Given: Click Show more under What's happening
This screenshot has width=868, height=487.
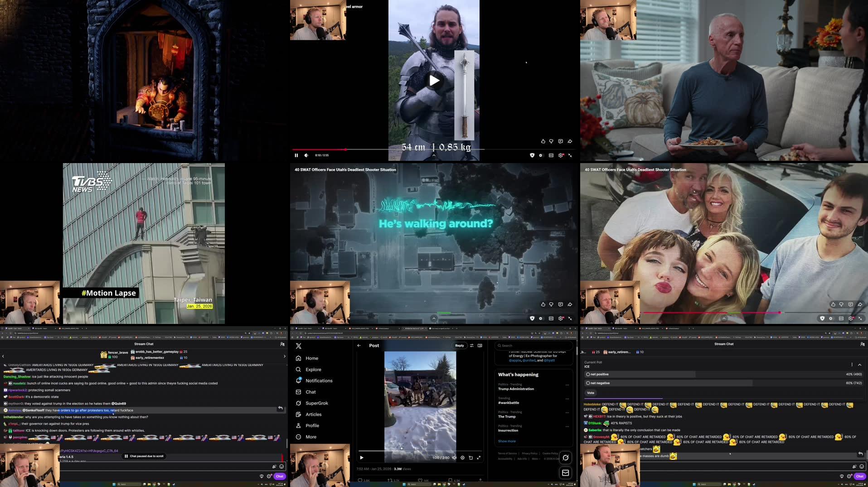Looking at the screenshot, I should (x=507, y=441).
